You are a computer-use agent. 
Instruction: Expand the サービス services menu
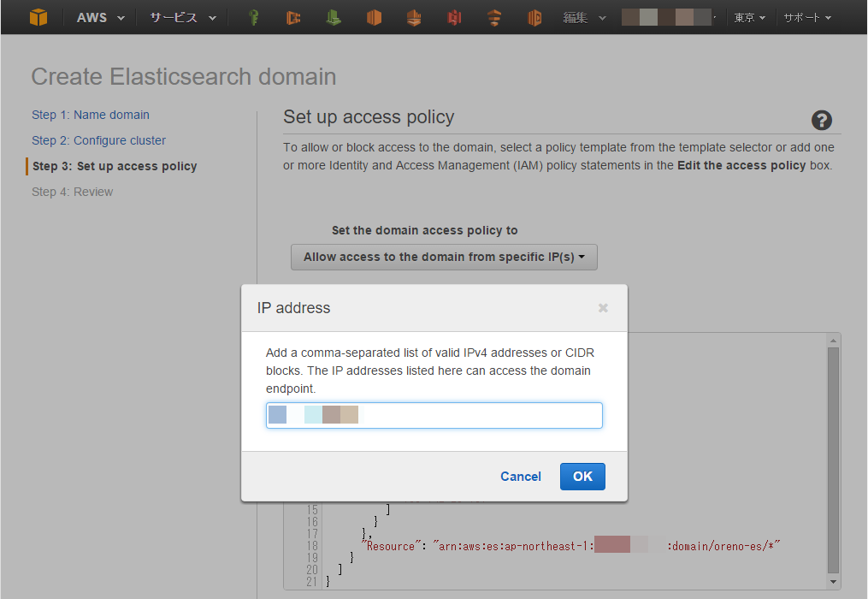click(x=183, y=18)
